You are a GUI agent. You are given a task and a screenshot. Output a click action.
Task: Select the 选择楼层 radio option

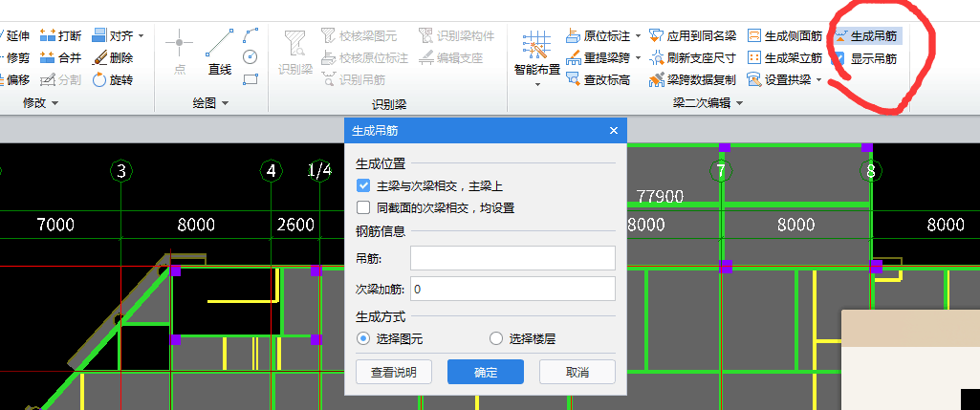495,338
